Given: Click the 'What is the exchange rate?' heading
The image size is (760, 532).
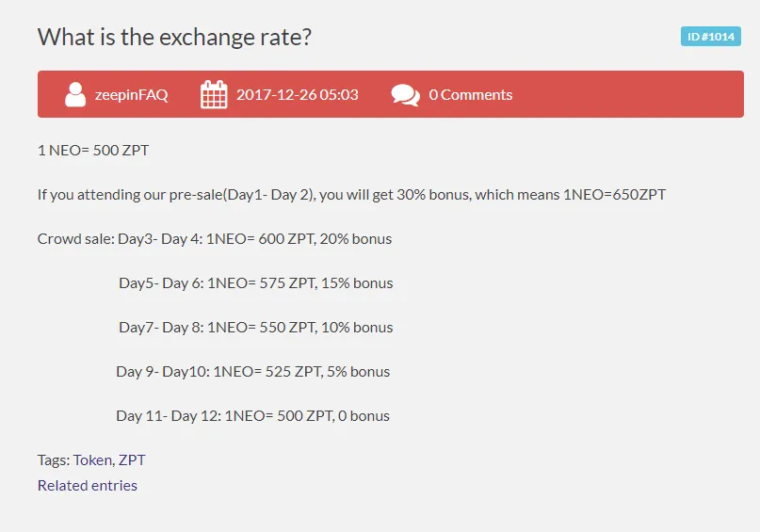Looking at the screenshot, I should [x=174, y=37].
